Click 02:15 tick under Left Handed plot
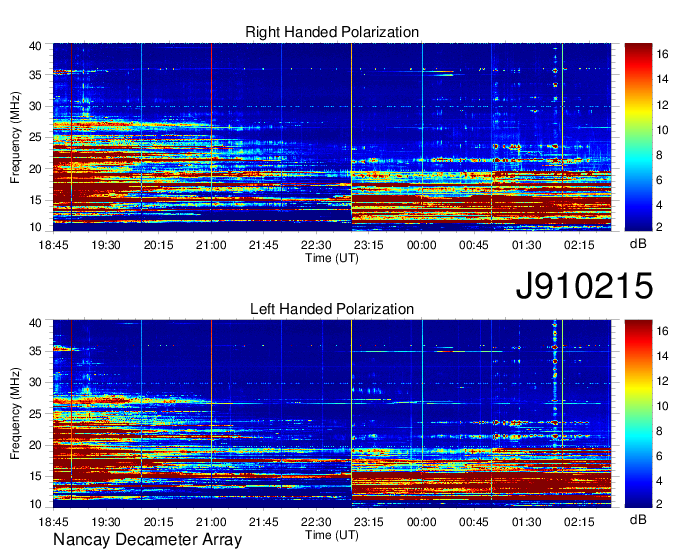680x552 pixels. (579, 522)
